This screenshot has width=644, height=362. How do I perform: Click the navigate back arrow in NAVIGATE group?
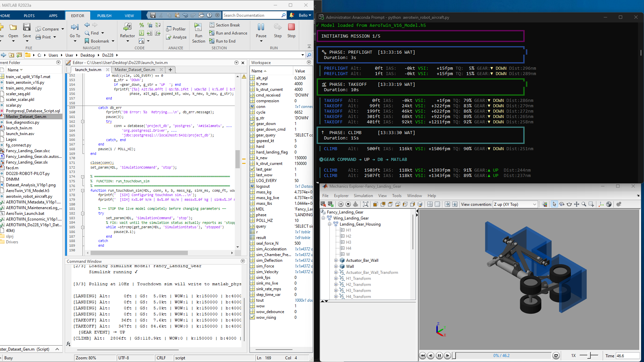(x=87, y=25)
